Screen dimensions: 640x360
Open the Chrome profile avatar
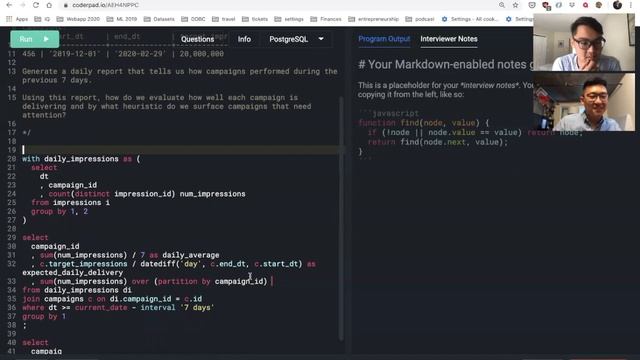(617, 5)
